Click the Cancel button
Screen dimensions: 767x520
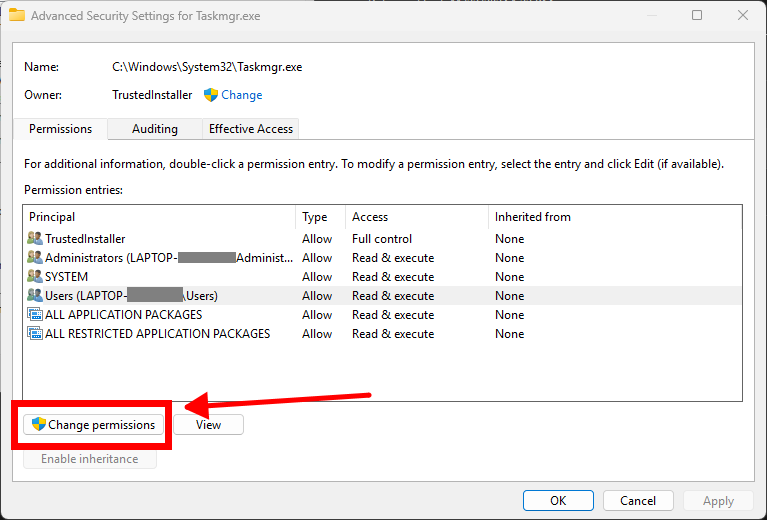(638, 501)
